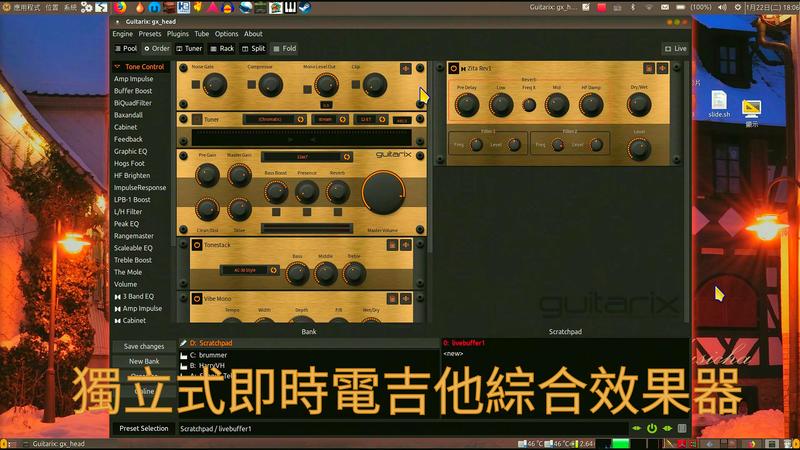Click the grid icon at status bar end

pyautogui.click(x=682, y=429)
